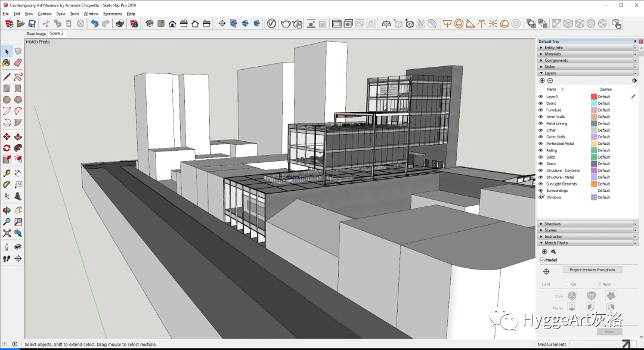Choose the Rectangle tool

coord(7,88)
